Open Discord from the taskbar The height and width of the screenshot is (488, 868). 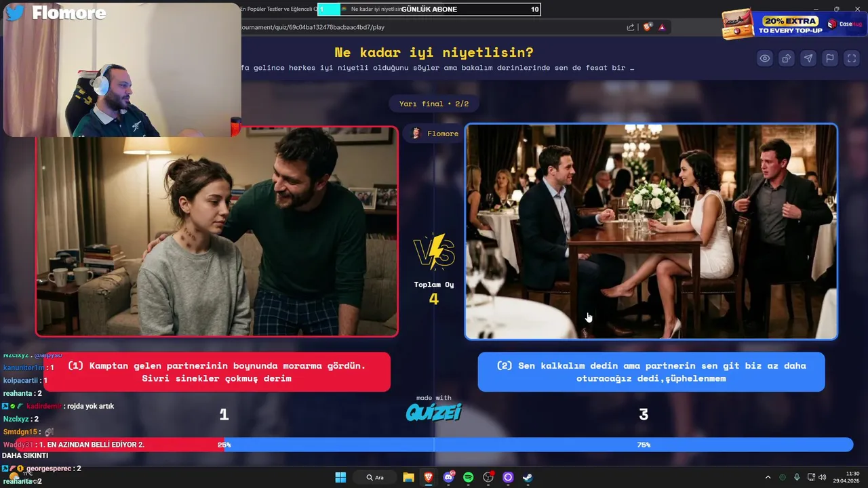[448, 477]
